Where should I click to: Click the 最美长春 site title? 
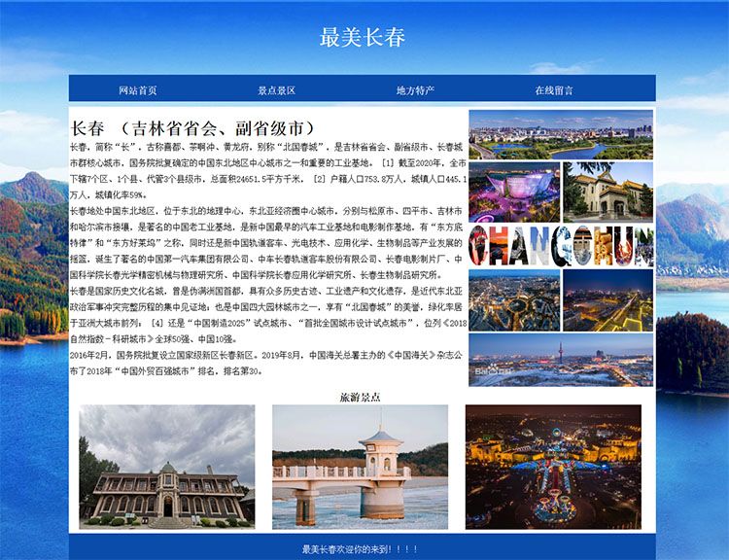tap(363, 38)
